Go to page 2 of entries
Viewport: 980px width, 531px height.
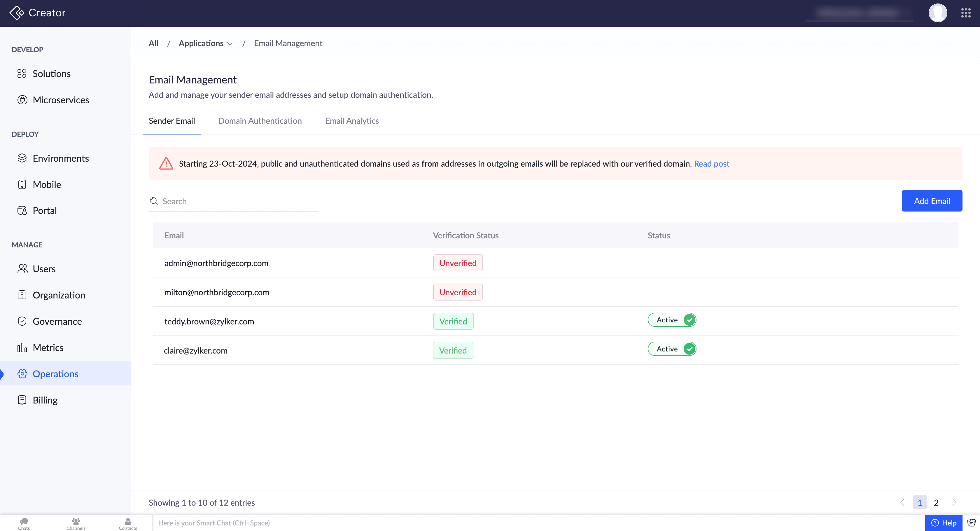point(936,502)
